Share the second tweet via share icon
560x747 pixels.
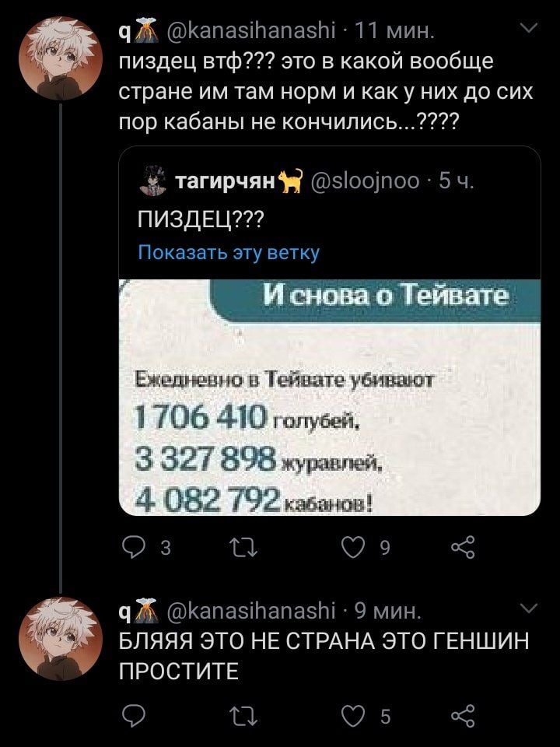point(464,716)
